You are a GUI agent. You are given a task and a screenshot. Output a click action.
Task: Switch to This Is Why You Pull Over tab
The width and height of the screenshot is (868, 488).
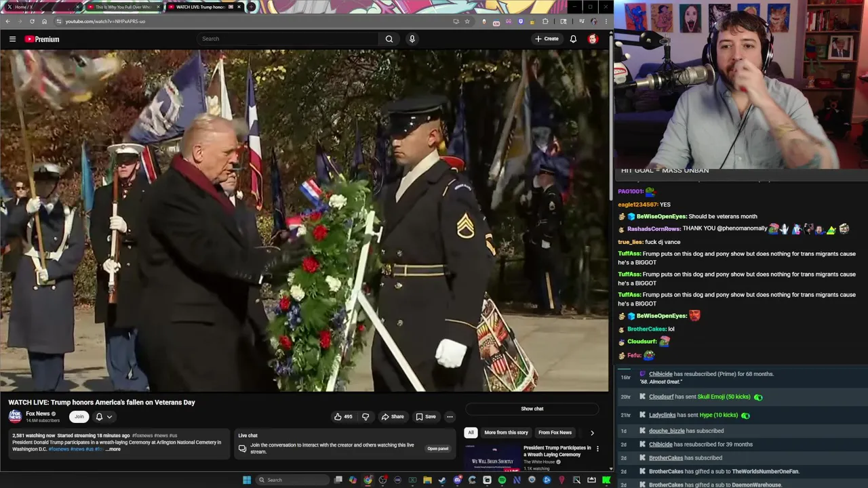click(x=123, y=7)
